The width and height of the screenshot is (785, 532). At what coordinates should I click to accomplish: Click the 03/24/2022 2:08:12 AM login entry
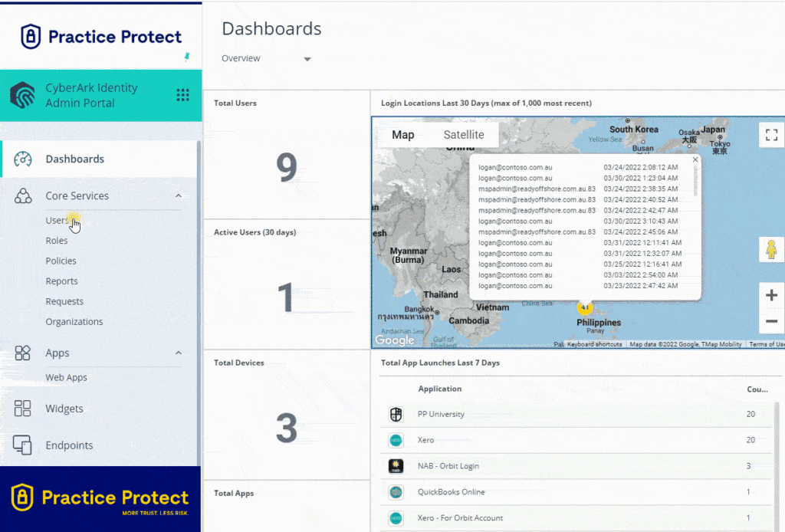coord(578,168)
